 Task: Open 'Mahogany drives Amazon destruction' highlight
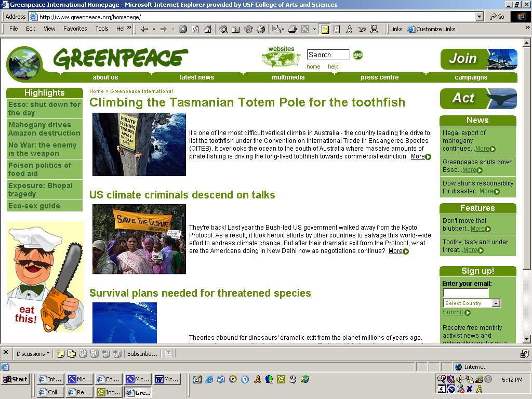click(x=45, y=129)
